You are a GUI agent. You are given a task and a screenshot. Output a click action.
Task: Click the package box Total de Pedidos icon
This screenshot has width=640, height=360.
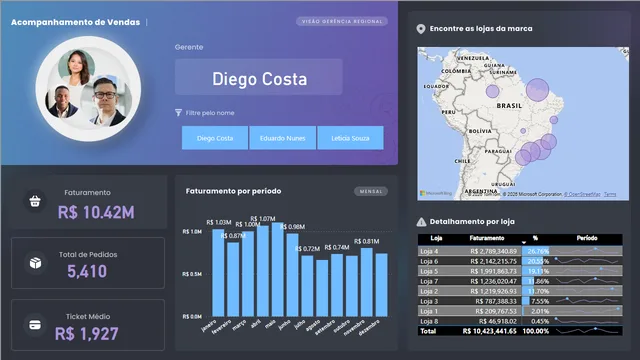35,263
